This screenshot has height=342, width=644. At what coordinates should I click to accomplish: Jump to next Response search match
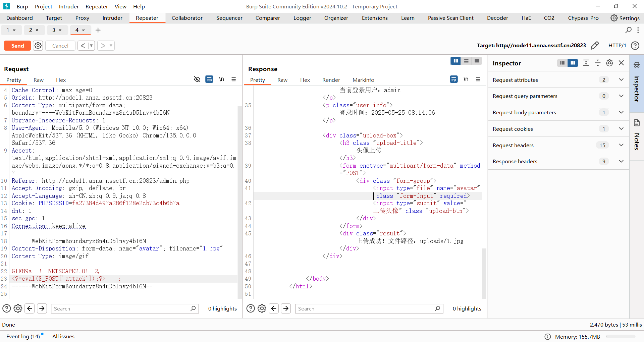coord(286,308)
